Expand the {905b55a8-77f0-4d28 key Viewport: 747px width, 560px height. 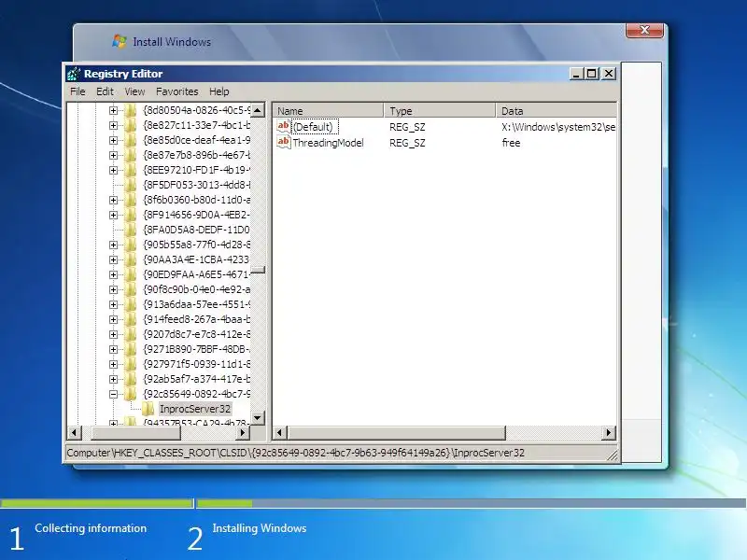pos(113,245)
